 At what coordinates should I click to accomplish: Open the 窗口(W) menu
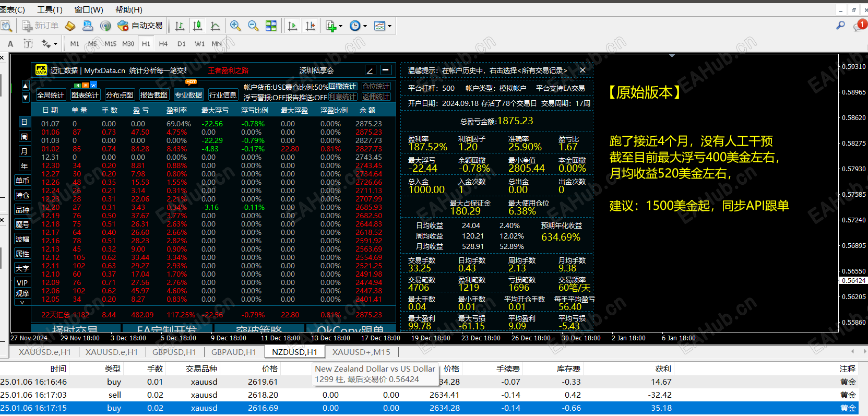pos(89,9)
